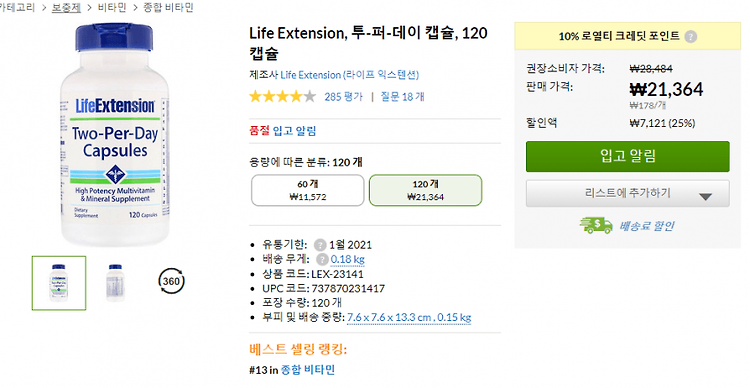Open the 종합 비타민 breadcrumb
This screenshot has height=388, width=750.
pyautogui.click(x=168, y=8)
